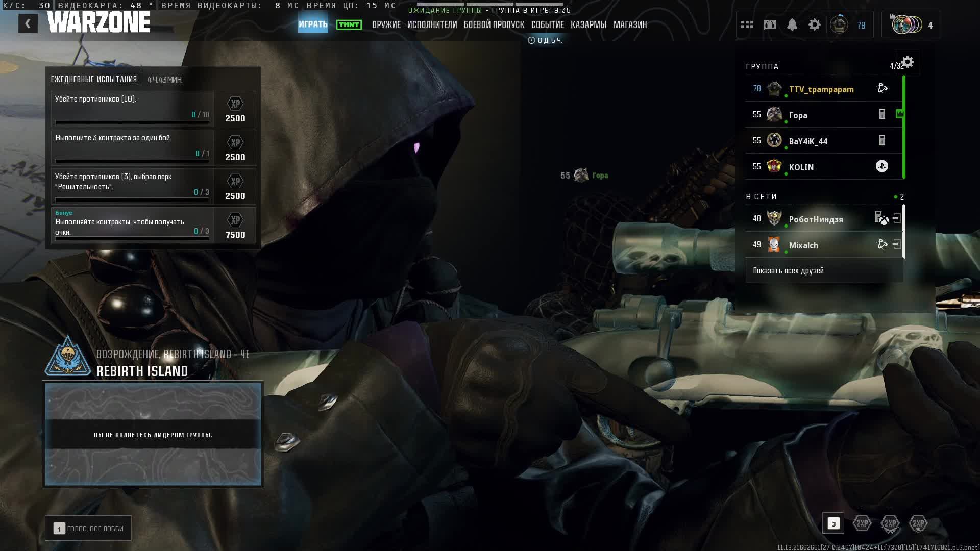This screenshot has width=980, height=551.
Task: Click the back arrow next to the Warzone logo
Action: pos(28,23)
